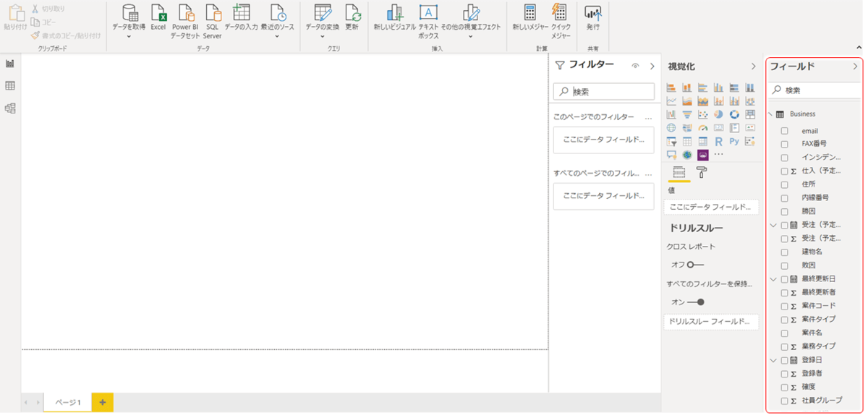This screenshot has width=868, height=418.
Task: Switch to model view in left sidebar
Action: (x=10, y=108)
